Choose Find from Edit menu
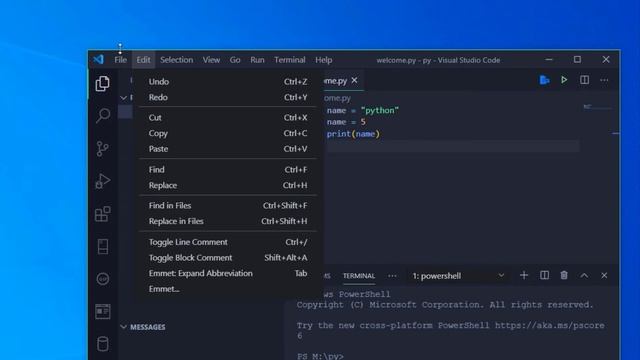Viewport: 640px width, 360px height. coord(228,169)
